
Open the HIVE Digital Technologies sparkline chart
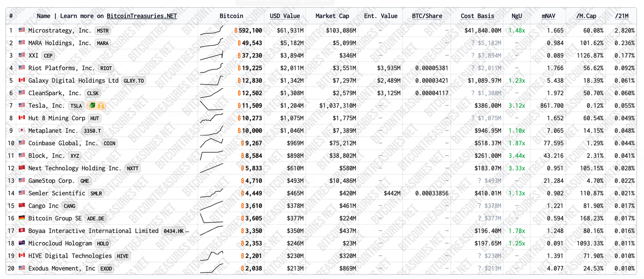[x=212, y=256]
